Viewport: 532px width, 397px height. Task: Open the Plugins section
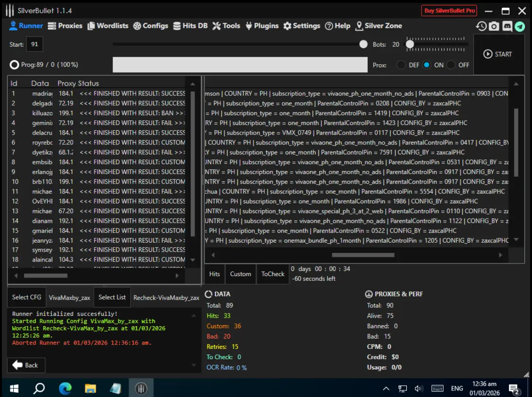(x=262, y=26)
